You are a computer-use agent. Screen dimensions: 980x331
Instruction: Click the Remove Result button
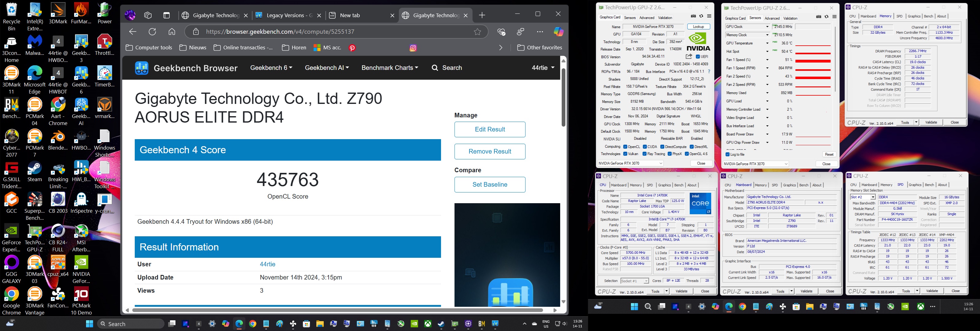(490, 152)
